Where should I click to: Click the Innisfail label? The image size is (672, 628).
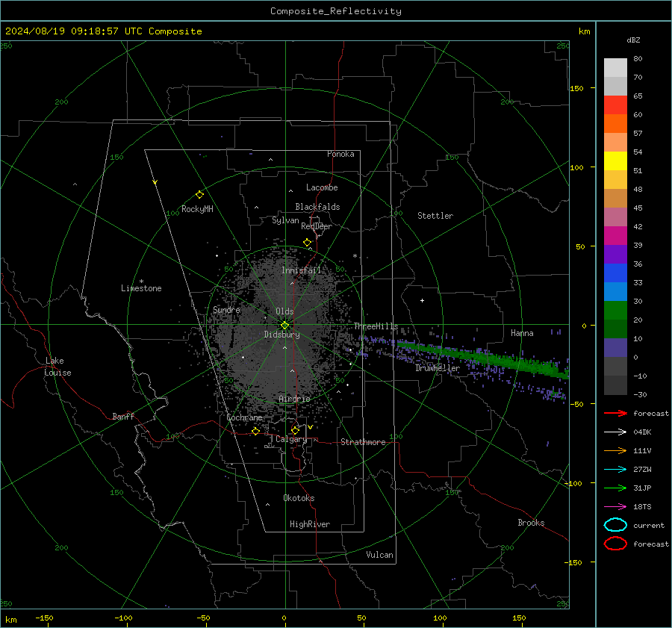(x=301, y=270)
